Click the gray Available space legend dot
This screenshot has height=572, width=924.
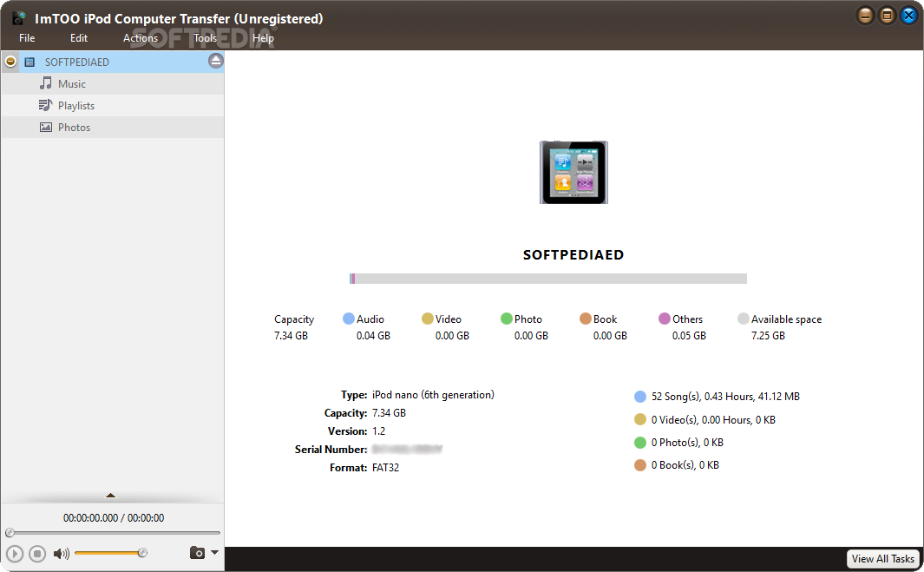[743, 319]
